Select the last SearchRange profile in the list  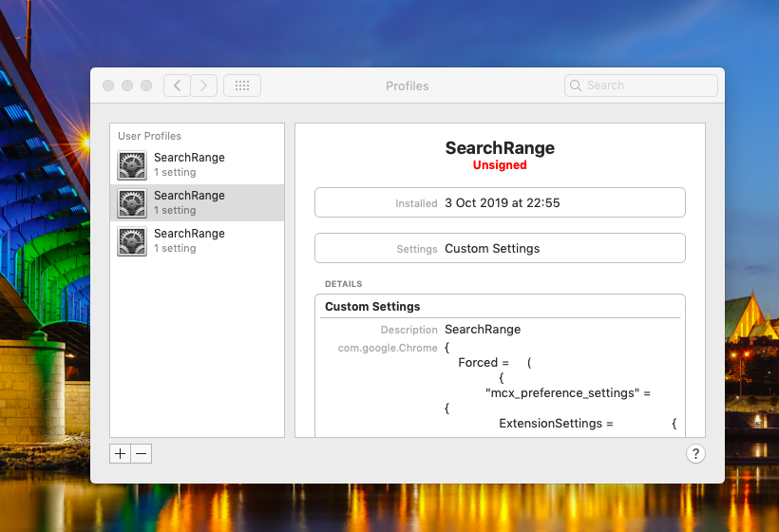(x=197, y=241)
